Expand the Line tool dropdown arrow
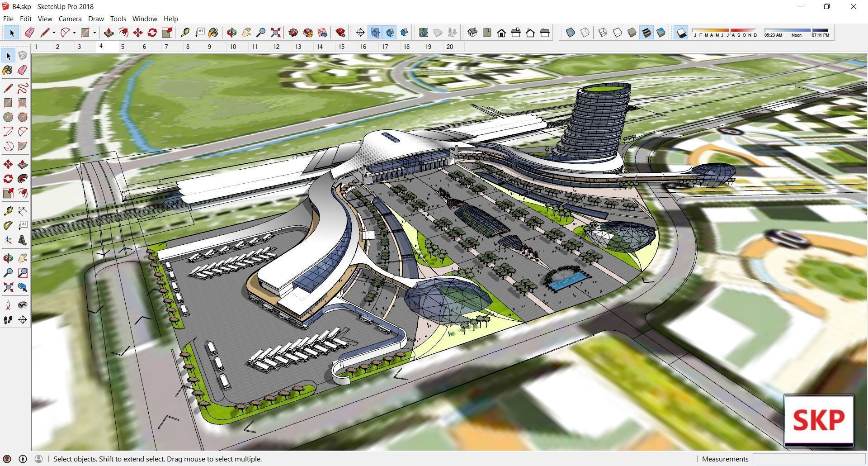 [54, 33]
